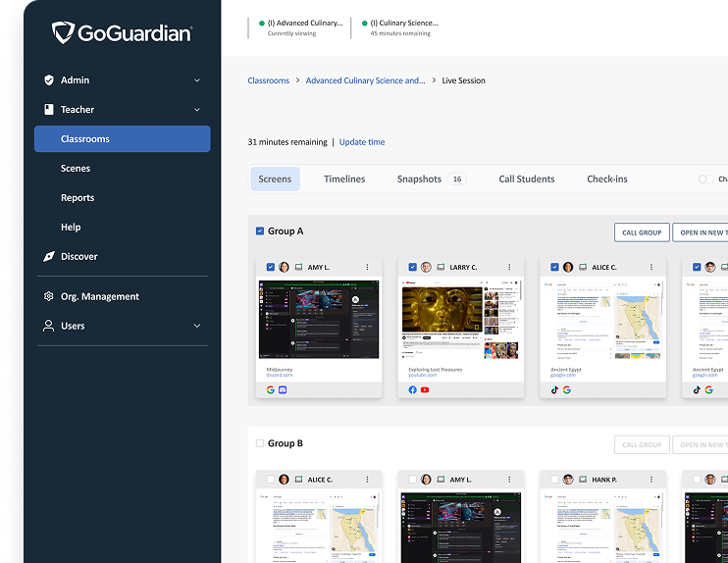Click the Discover compass icon
Image resolution: width=728 pixels, height=563 pixels.
point(49,256)
